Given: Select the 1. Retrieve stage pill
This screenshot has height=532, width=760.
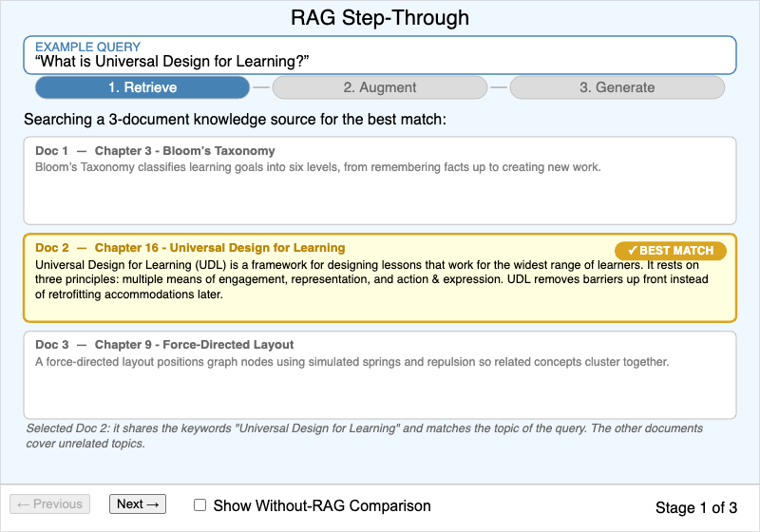Looking at the screenshot, I should tap(142, 87).
